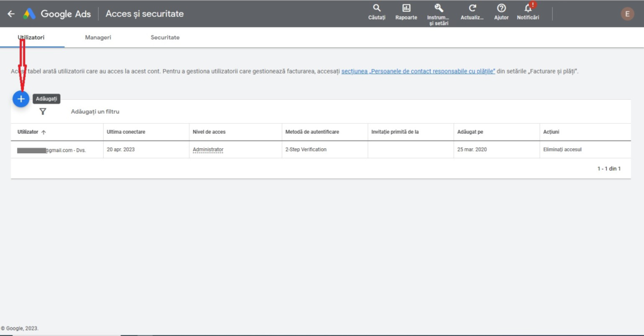
Task: Switch to the Manageri tab
Action: coord(97,37)
